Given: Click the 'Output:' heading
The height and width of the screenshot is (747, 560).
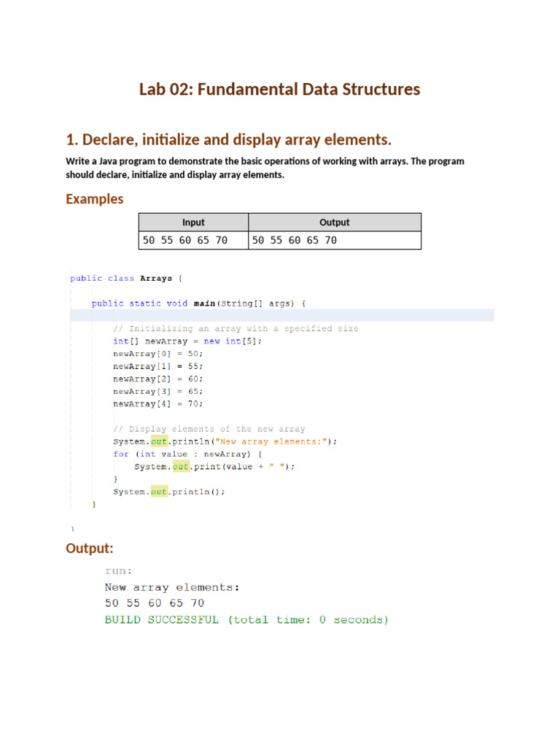Looking at the screenshot, I should (x=90, y=549).
